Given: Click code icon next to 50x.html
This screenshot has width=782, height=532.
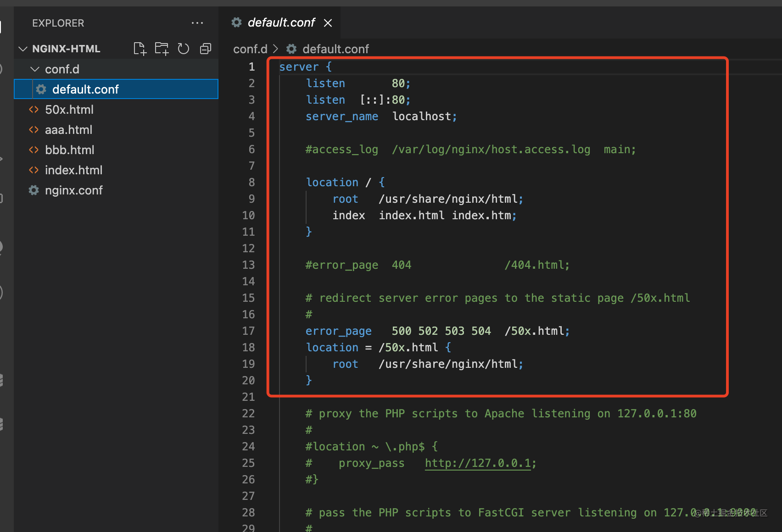Looking at the screenshot, I should click(x=34, y=110).
